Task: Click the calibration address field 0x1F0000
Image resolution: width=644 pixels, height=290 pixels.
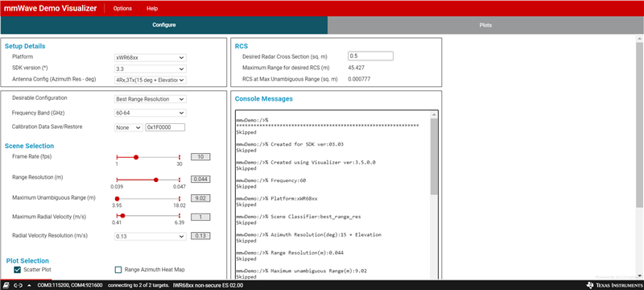Action: pos(165,128)
